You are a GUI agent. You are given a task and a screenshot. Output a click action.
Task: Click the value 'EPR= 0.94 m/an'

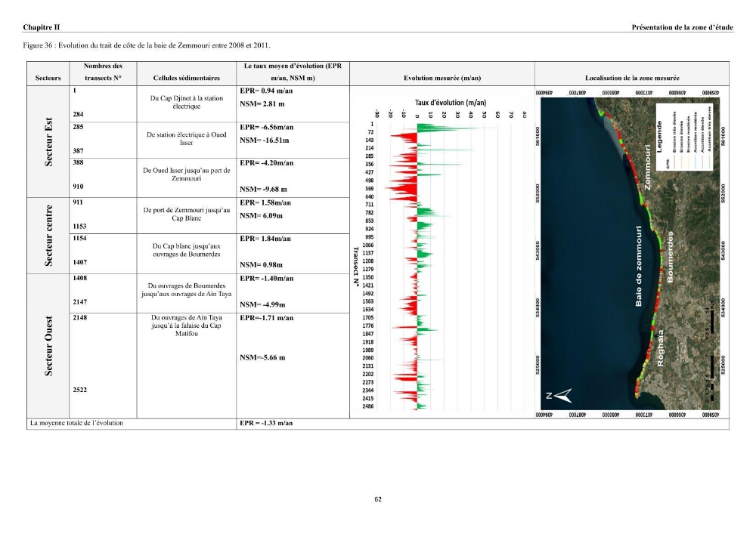[x=266, y=91]
